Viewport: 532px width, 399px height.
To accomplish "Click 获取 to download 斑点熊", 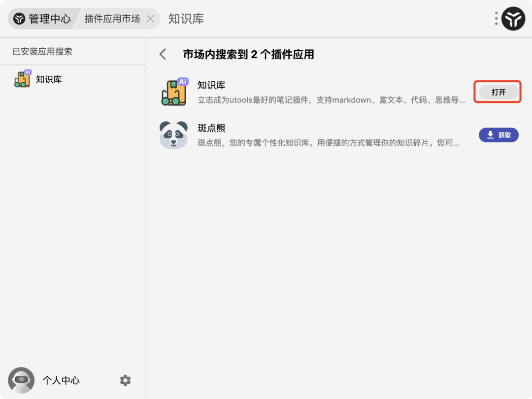I will click(499, 135).
